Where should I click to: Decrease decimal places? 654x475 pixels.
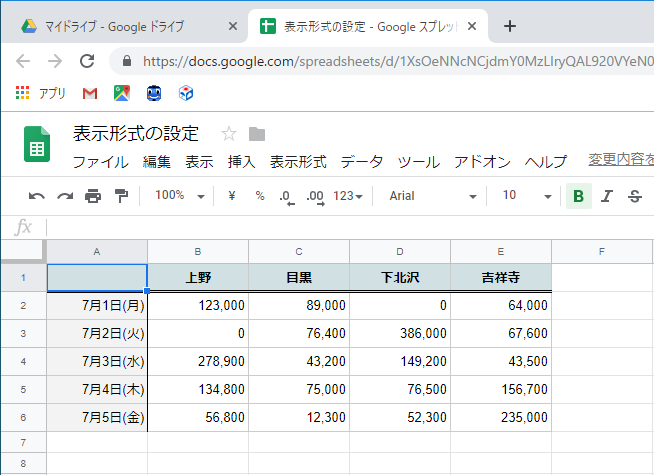coord(287,197)
